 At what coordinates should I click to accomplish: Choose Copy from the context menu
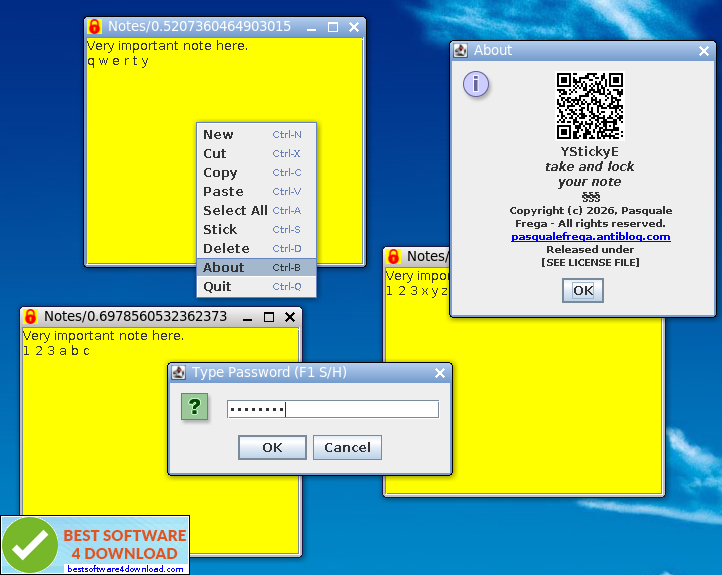[x=256, y=173]
